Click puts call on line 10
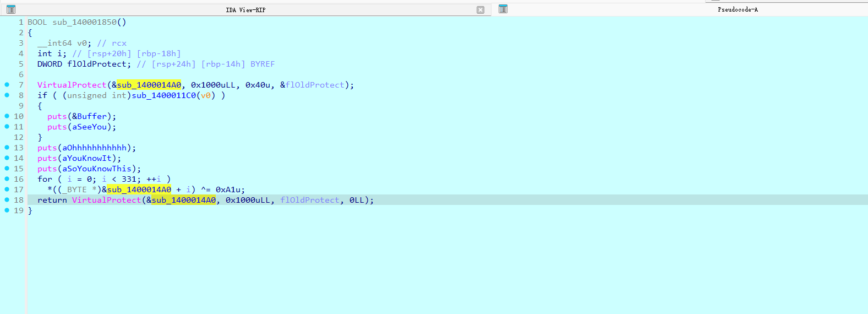Image resolution: width=868 pixels, height=314 pixels. pyautogui.click(x=57, y=116)
